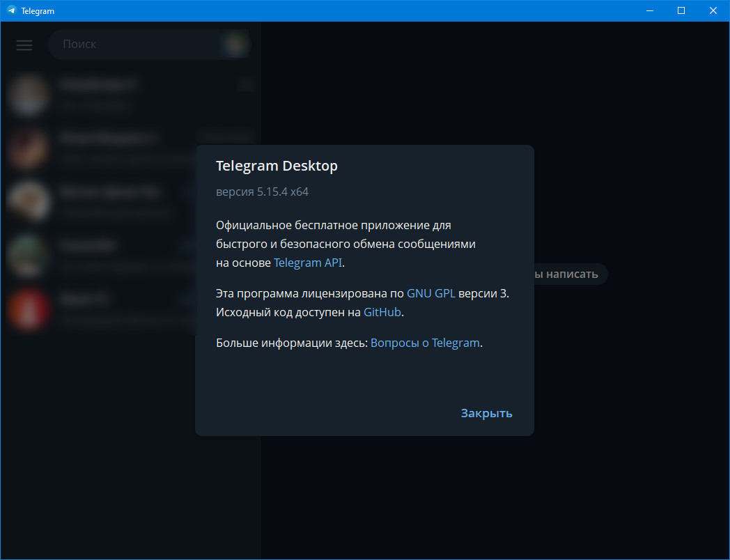Screen dimensions: 730x560
Task: Follow the Вопросы о Telegram link
Action: (x=425, y=343)
